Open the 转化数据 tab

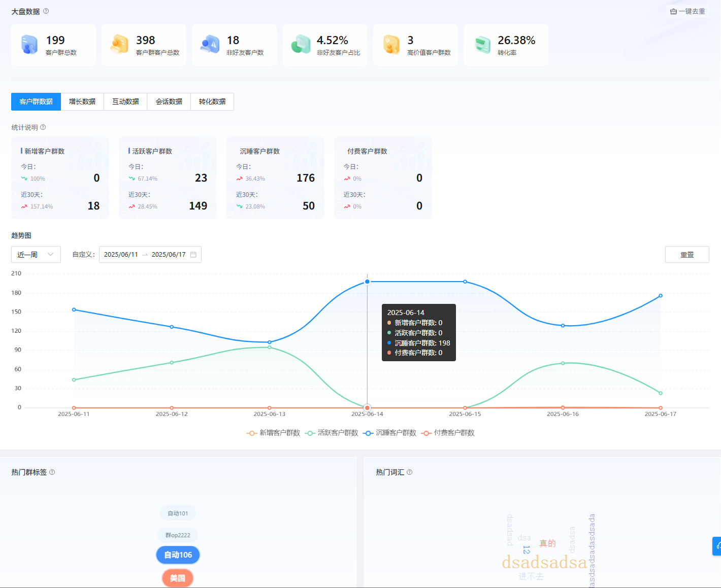tap(212, 101)
